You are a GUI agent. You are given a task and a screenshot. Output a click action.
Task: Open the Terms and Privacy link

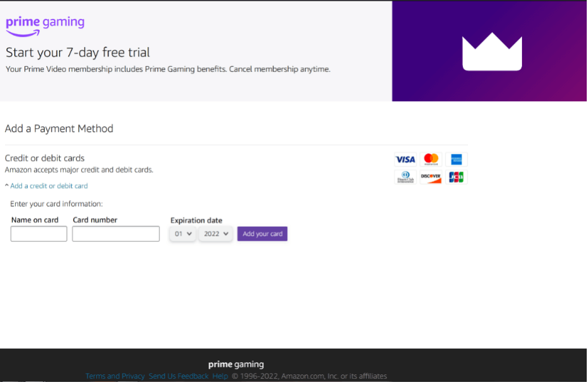(x=115, y=376)
